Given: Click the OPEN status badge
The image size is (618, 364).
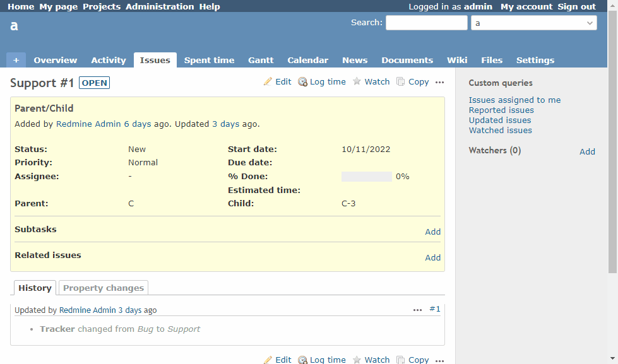Looking at the screenshot, I should pyautogui.click(x=94, y=83).
